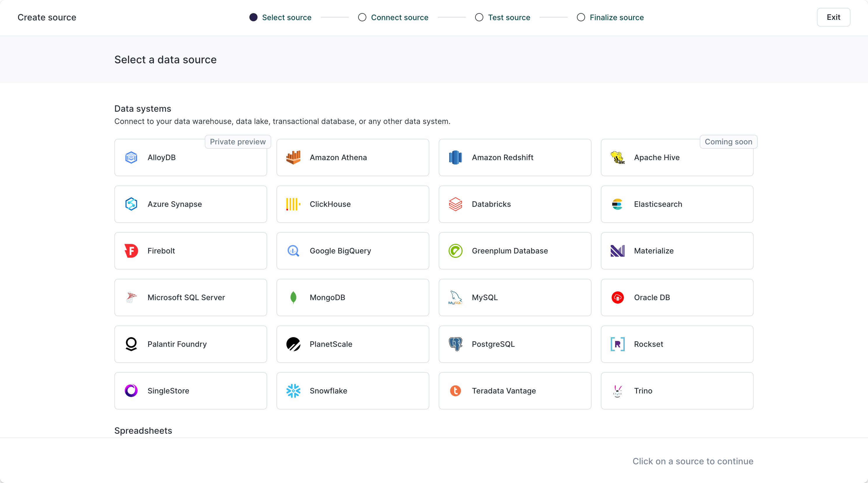
Task: Choose Amazon Redshift as the data source
Action: click(515, 157)
